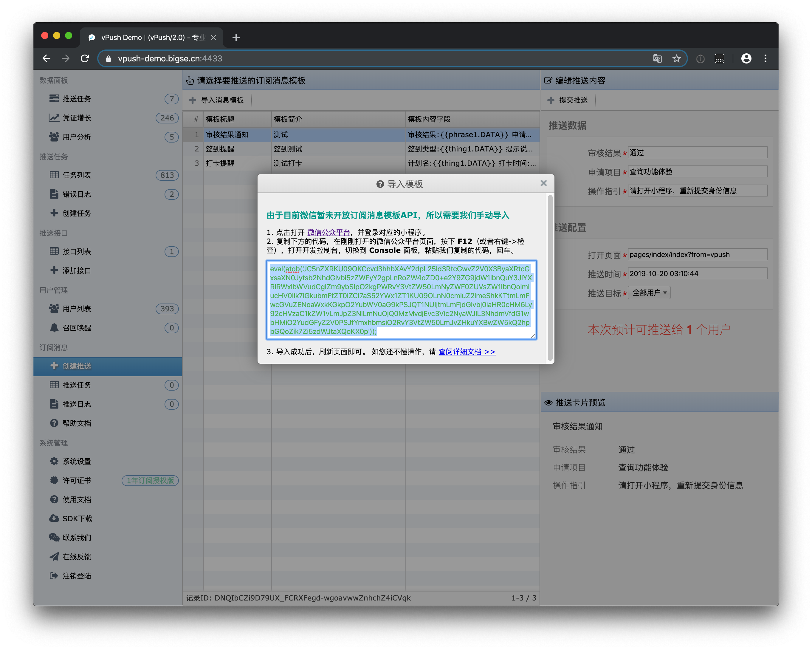Click 导入消息模板 toolbar button
Image resolution: width=812 pixels, height=650 pixels.
[217, 100]
